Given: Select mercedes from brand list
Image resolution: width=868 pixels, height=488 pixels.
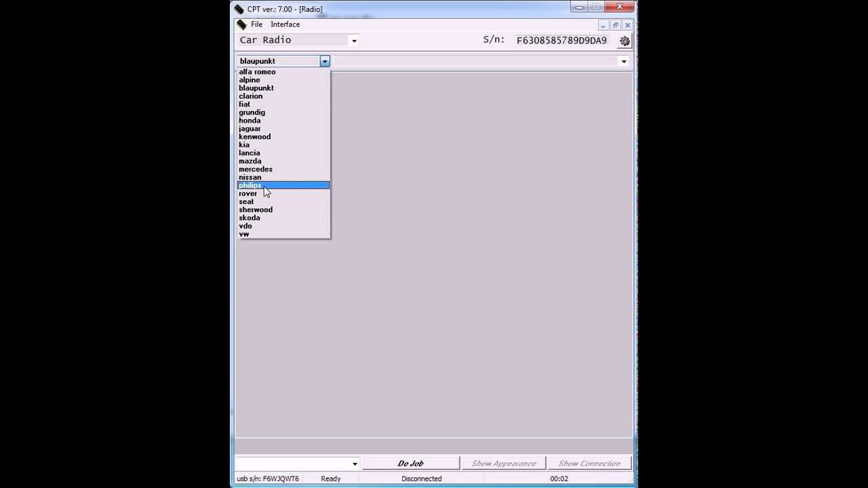Looking at the screenshot, I should click(x=283, y=169).
